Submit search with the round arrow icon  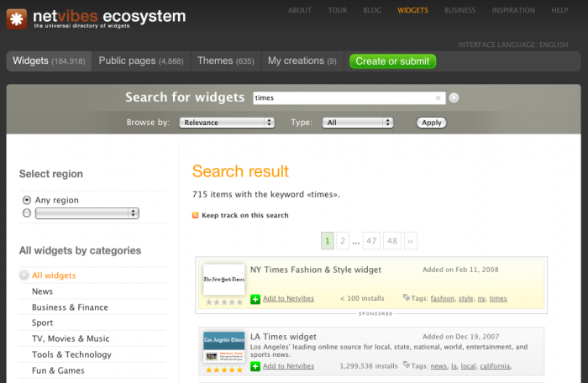click(454, 98)
